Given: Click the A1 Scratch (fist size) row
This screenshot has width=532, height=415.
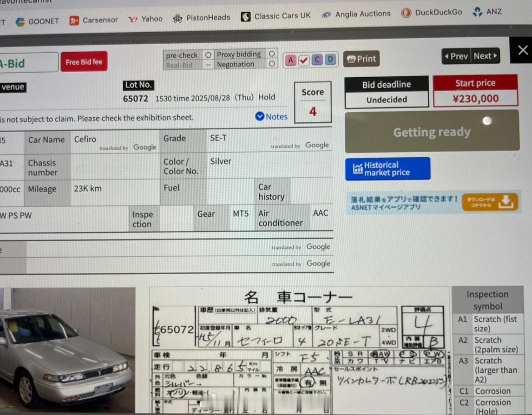Looking at the screenshot, I should click(488, 324).
